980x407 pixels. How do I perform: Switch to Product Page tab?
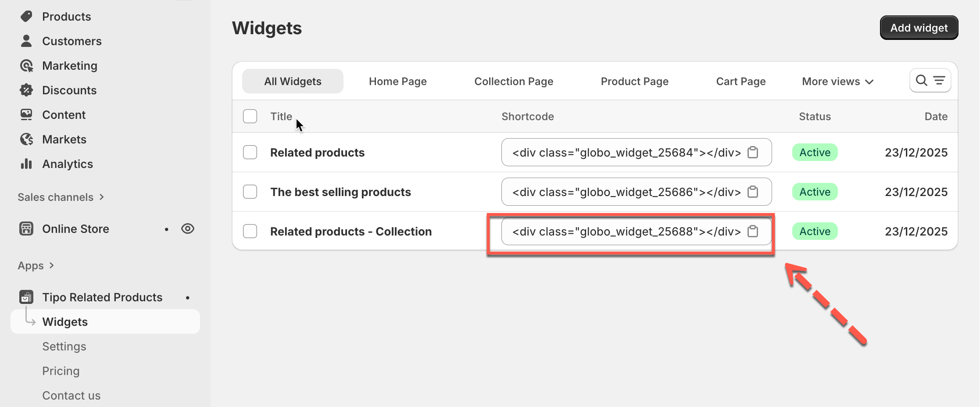point(634,82)
